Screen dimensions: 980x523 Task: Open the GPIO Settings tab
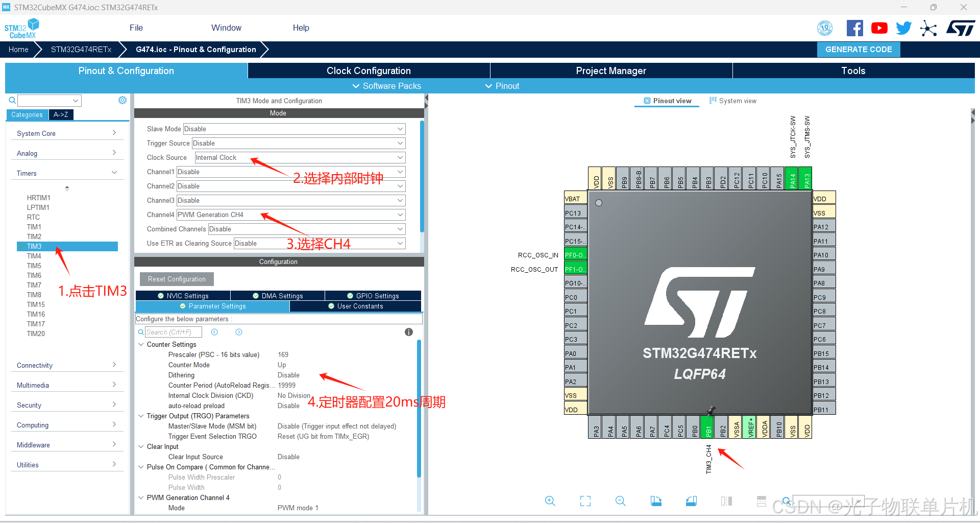tap(373, 296)
